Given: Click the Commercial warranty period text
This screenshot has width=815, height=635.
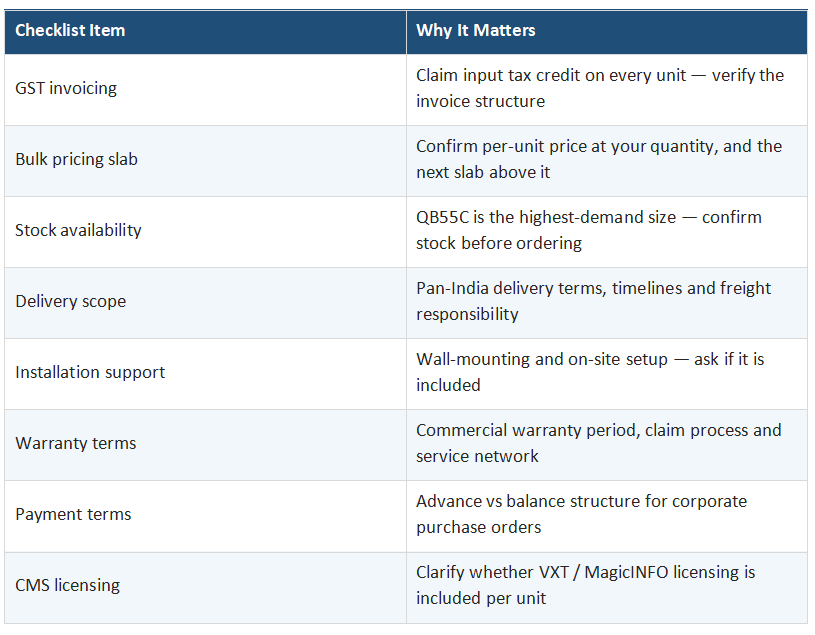Looking at the screenshot, I should pyautogui.click(x=599, y=443).
